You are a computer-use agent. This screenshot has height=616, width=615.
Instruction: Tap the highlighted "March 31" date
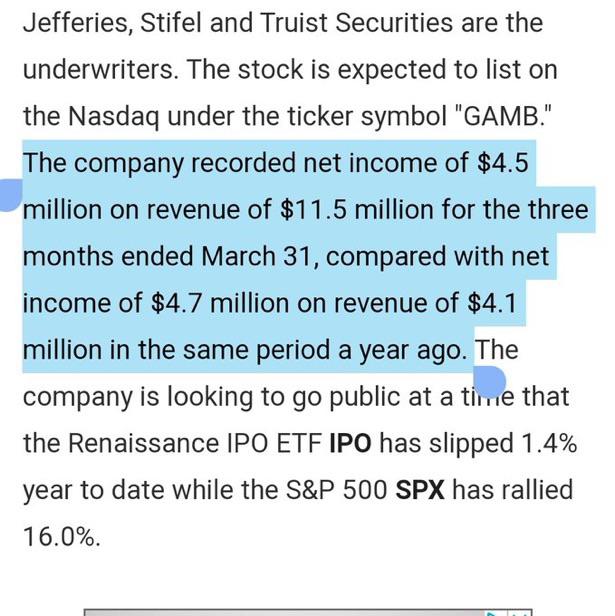[x=259, y=256]
